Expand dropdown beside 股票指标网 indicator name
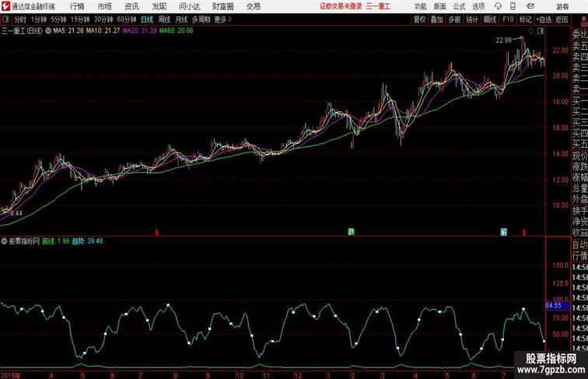The width and height of the screenshot is (588, 379). [x=4, y=241]
